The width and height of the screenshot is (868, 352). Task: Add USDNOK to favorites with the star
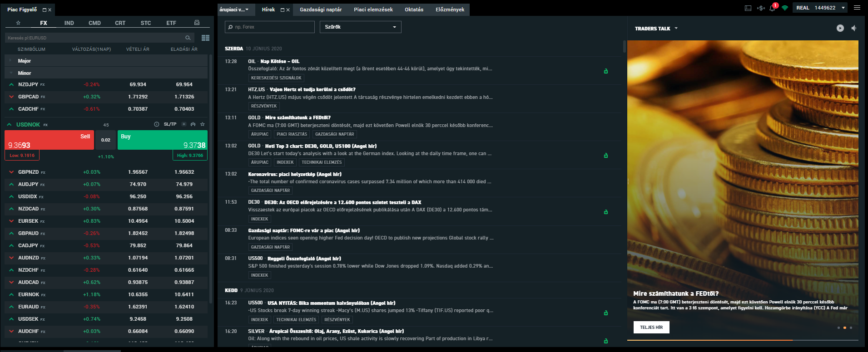click(x=203, y=124)
